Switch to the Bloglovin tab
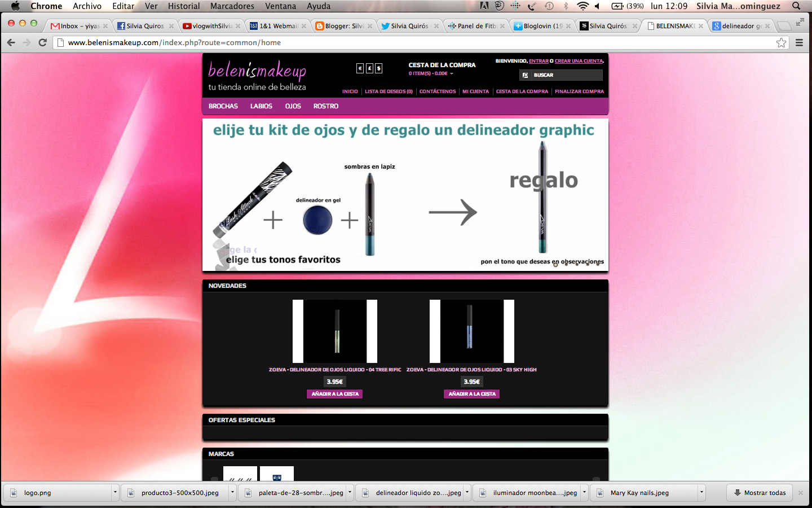The width and height of the screenshot is (812, 508). (542, 26)
